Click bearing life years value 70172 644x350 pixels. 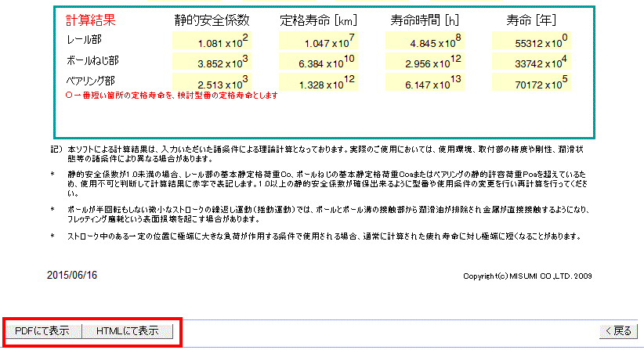click(x=532, y=82)
